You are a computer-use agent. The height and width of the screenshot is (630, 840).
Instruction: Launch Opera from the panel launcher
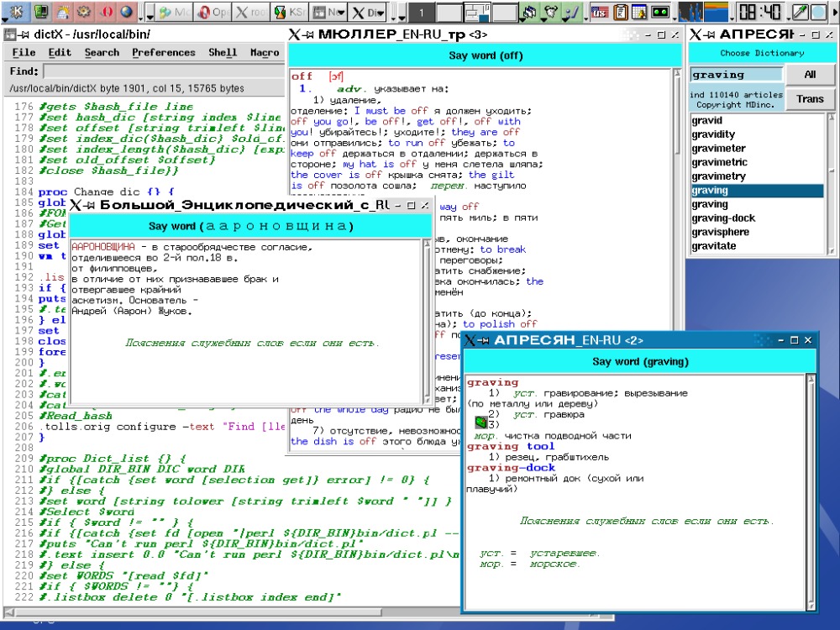coord(106,11)
